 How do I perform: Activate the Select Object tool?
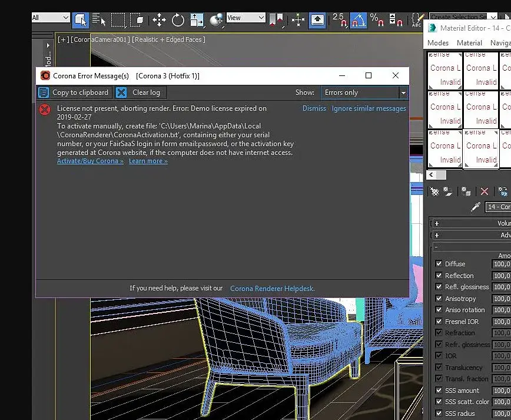[x=81, y=20]
